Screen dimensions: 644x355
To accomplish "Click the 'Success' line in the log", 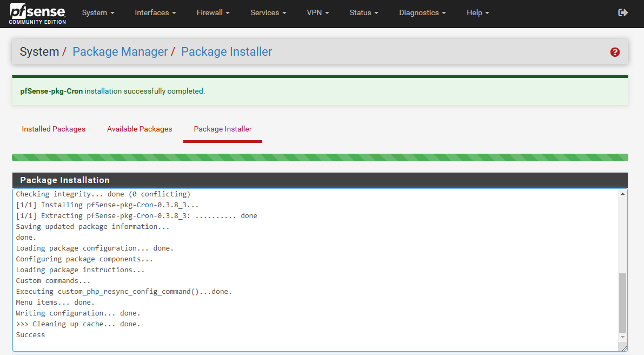I will click(30, 335).
